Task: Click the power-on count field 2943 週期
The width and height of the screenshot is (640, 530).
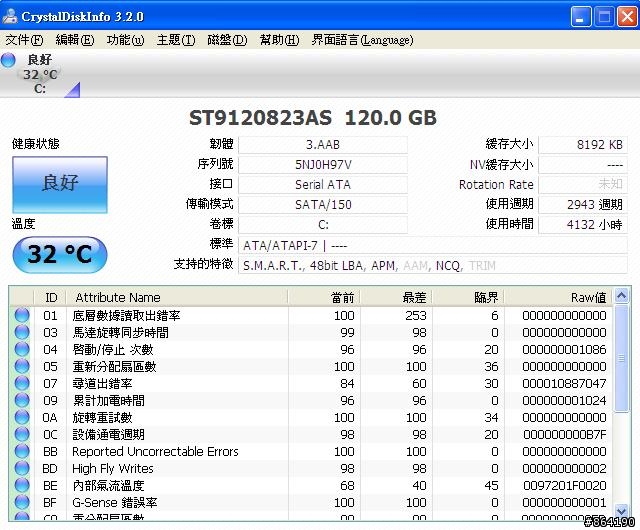Action: pyautogui.click(x=583, y=205)
